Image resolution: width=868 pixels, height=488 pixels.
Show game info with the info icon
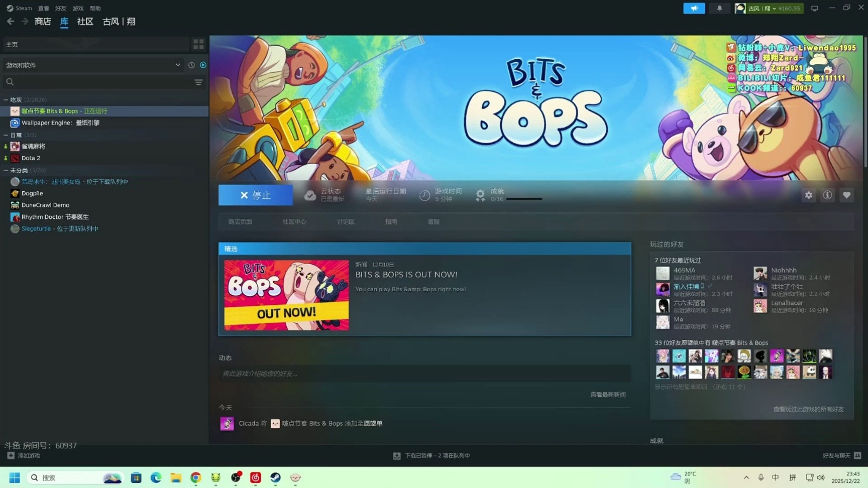(x=827, y=195)
